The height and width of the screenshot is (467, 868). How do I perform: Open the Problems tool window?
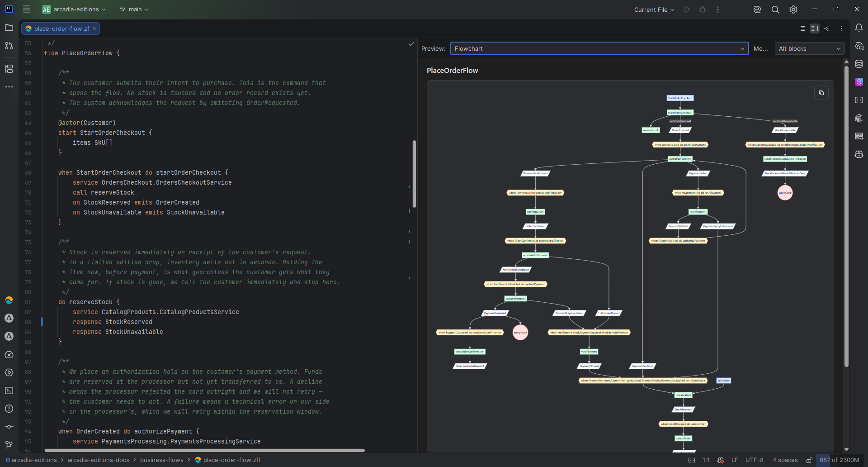tap(9, 409)
